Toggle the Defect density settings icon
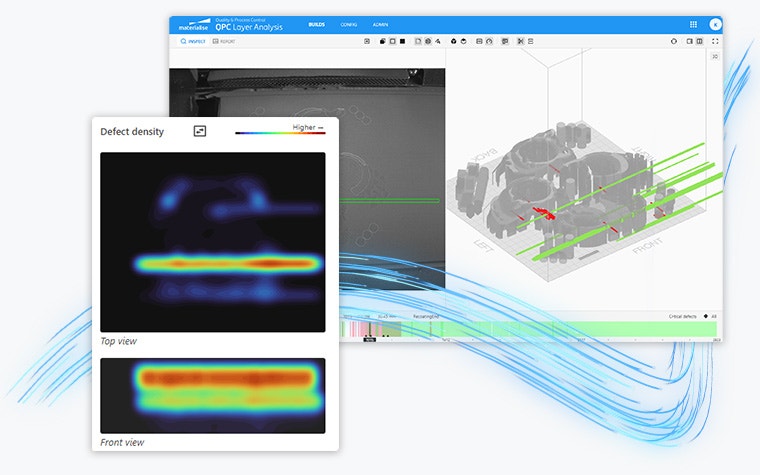 tap(200, 131)
